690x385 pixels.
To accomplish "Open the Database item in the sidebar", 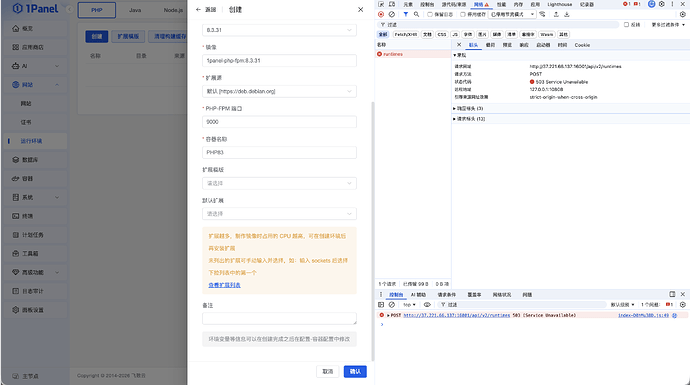I will 35,160.
